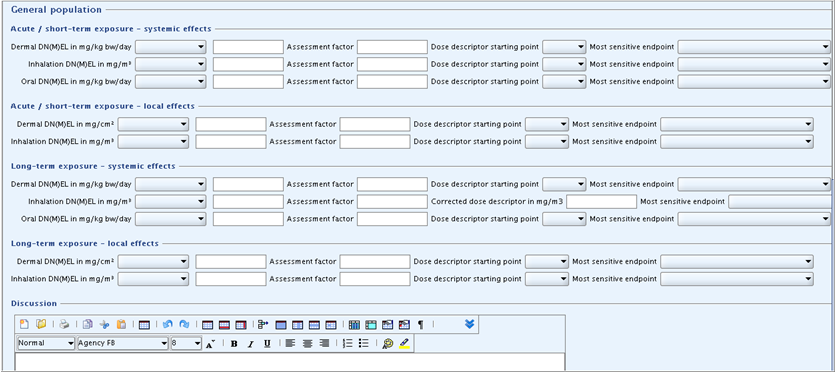Click Long-term local Dermal DN(M)EL value field
This screenshot has height=374, width=838.
pos(231,262)
